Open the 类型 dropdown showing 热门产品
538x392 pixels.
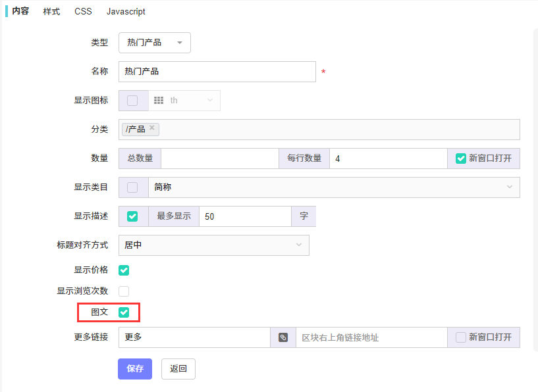point(155,43)
